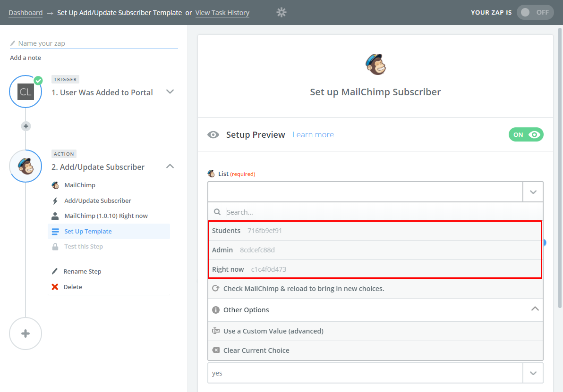563x392 pixels.
Task: Click the Name your zap field
Action: (x=94, y=43)
